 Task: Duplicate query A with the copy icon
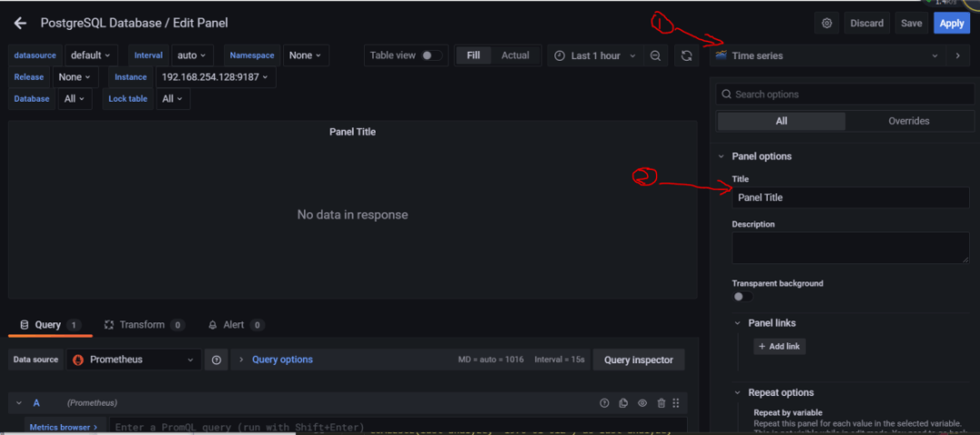623,403
